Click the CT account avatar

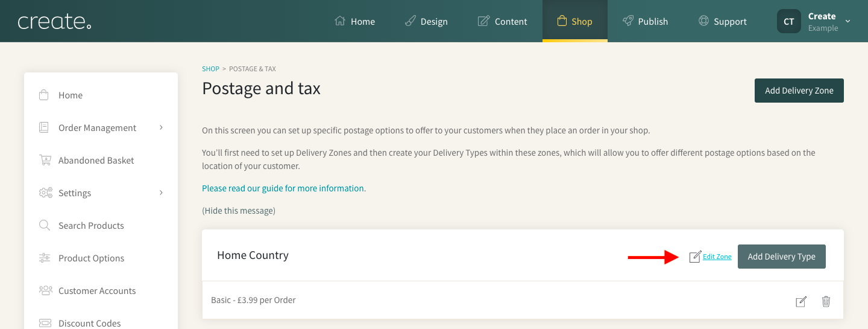(789, 21)
